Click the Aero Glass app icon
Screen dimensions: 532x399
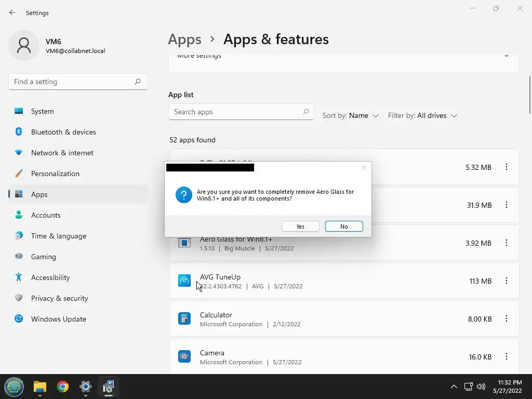coord(184,243)
